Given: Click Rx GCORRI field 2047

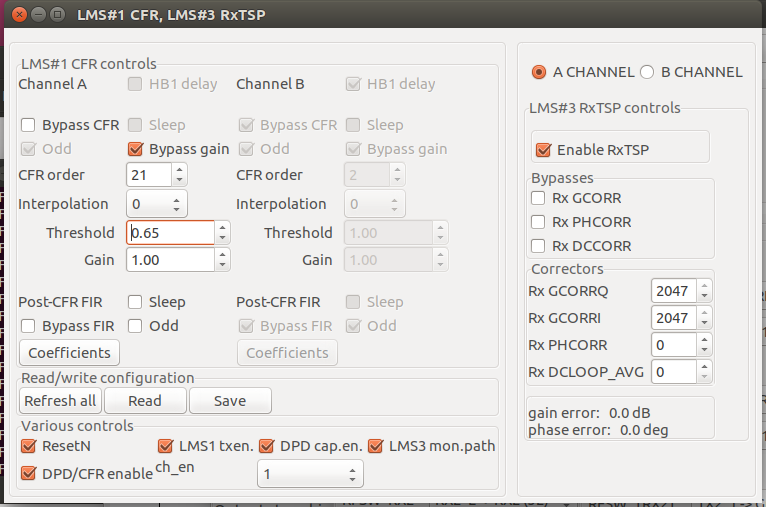Looking at the screenshot, I should coord(674,318).
